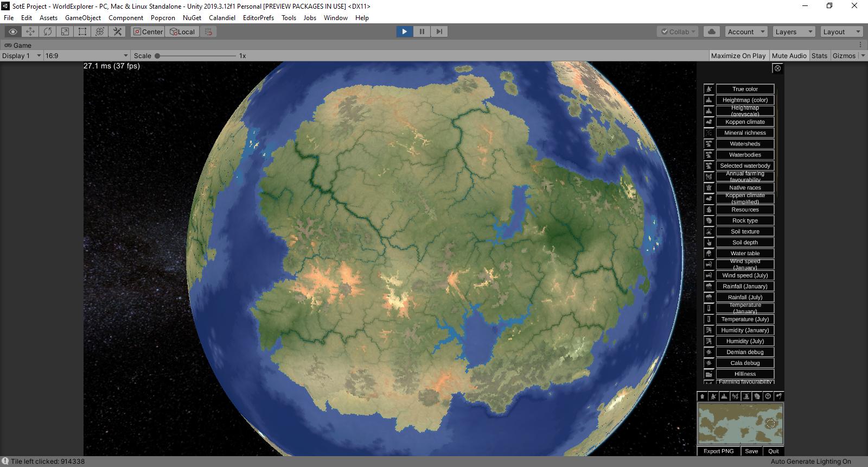Click the world minimap thumbnail
Viewport: 868px width, 467px height.
(741, 424)
